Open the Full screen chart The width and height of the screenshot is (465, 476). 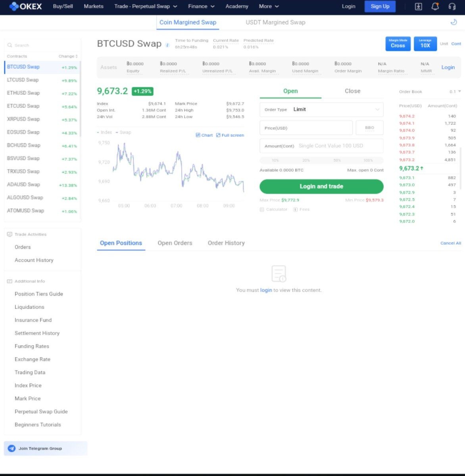click(x=230, y=135)
